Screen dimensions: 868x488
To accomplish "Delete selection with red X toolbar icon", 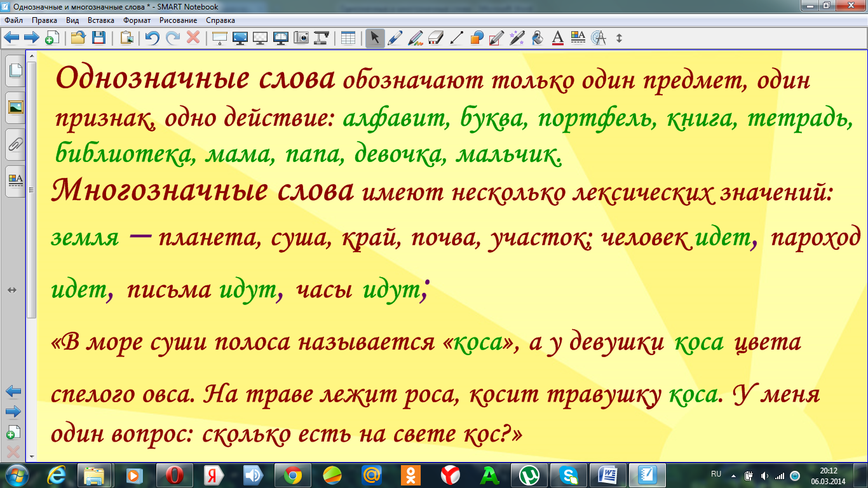I will click(193, 38).
